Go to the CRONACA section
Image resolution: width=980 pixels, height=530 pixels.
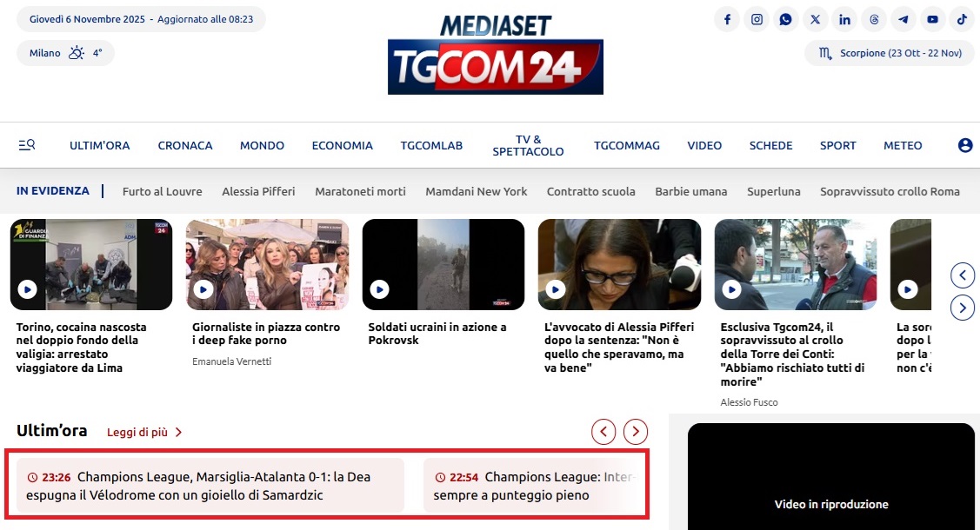pyautogui.click(x=185, y=145)
